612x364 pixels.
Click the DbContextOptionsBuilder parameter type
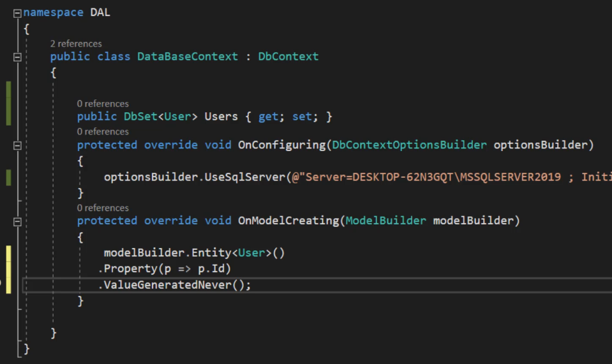410,145
